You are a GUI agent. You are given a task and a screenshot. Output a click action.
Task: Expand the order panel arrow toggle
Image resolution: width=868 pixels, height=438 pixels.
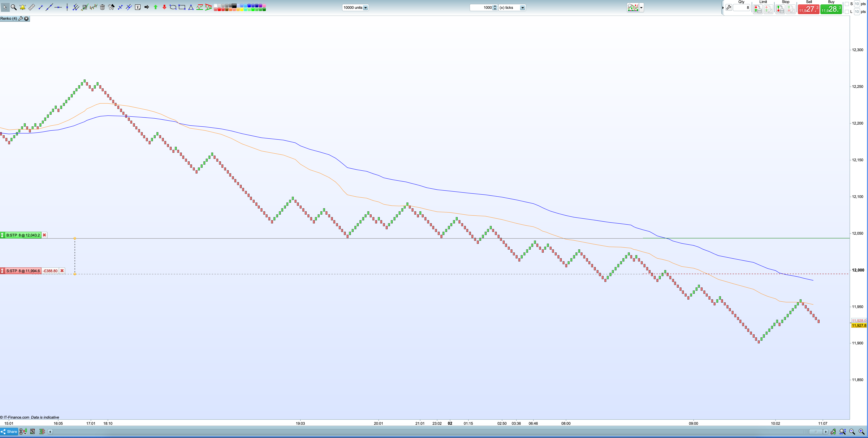pyautogui.click(x=723, y=7)
